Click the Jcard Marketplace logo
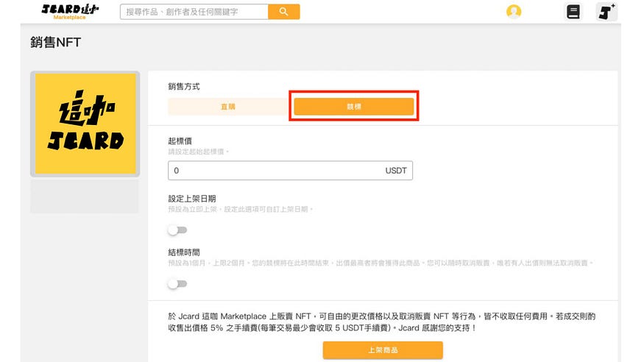644x362 pixels. point(70,12)
